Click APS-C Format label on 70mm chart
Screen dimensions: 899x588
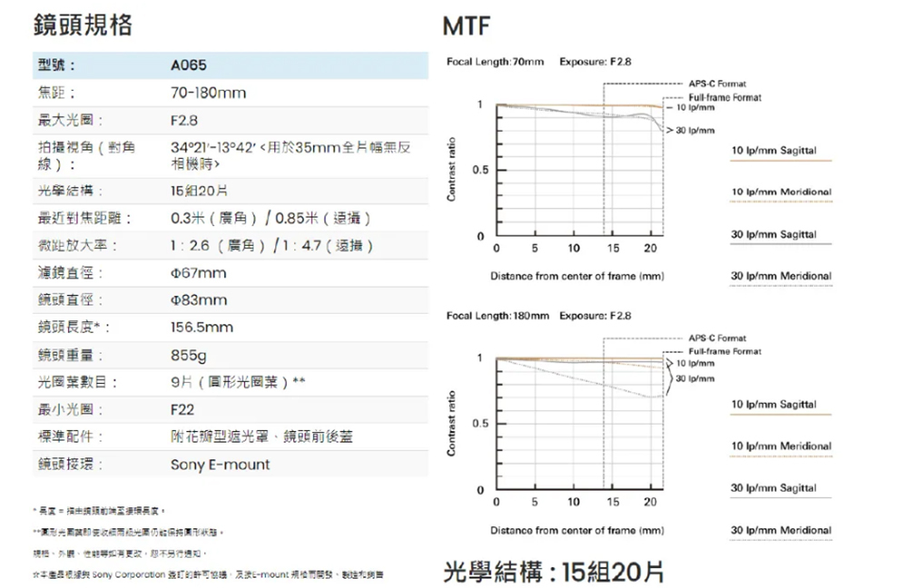tap(717, 83)
